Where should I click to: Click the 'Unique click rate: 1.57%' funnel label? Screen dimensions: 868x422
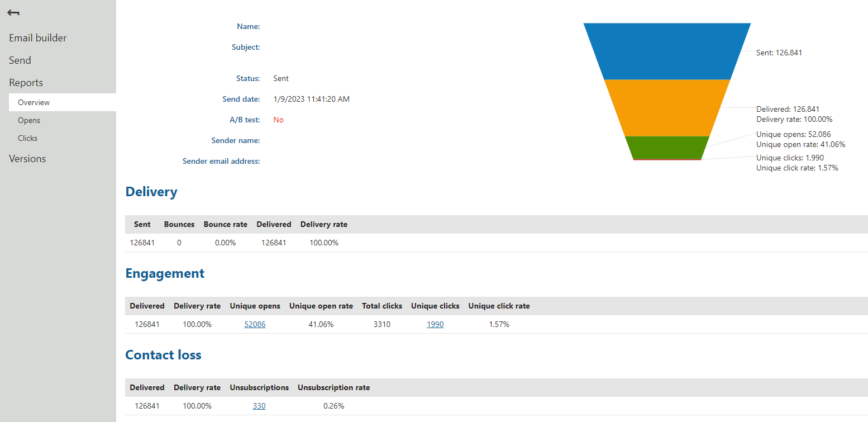click(797, 168)
